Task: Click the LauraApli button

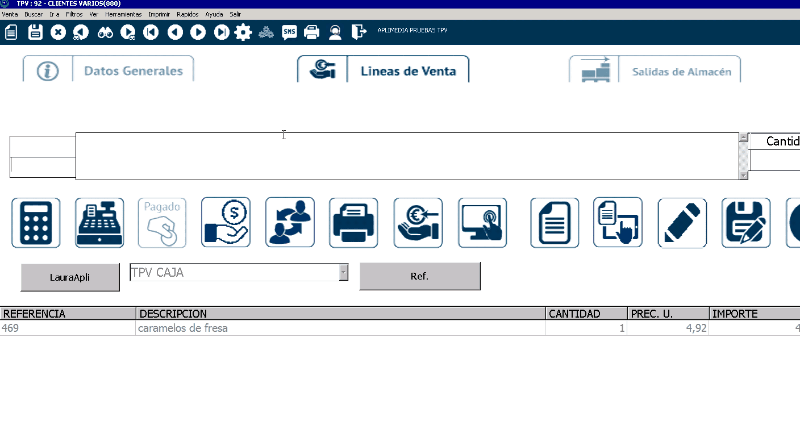Action: tap(69, 275)
